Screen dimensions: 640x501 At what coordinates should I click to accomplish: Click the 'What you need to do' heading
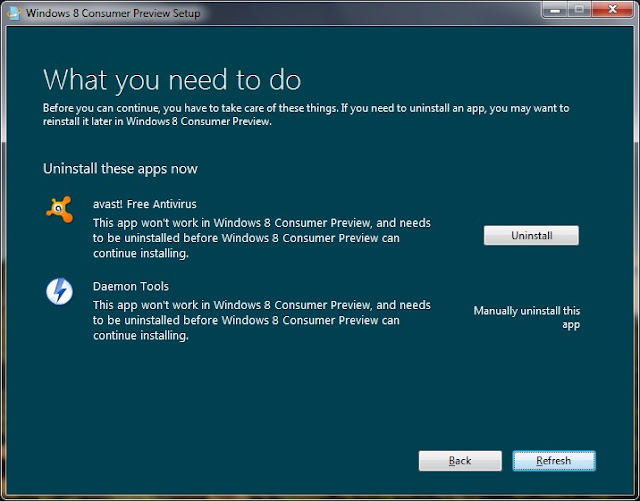pos(172,80)
